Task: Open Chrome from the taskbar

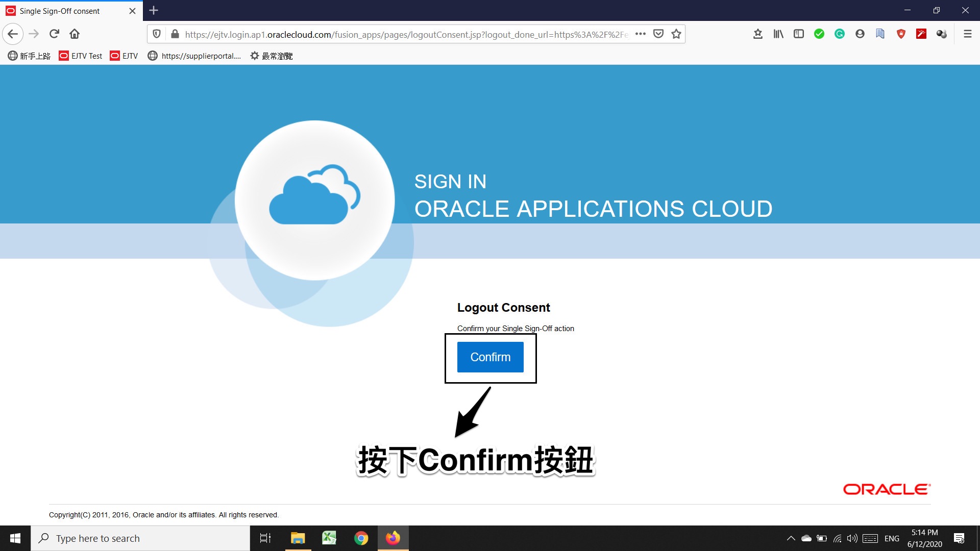Action: click(361, 538)
